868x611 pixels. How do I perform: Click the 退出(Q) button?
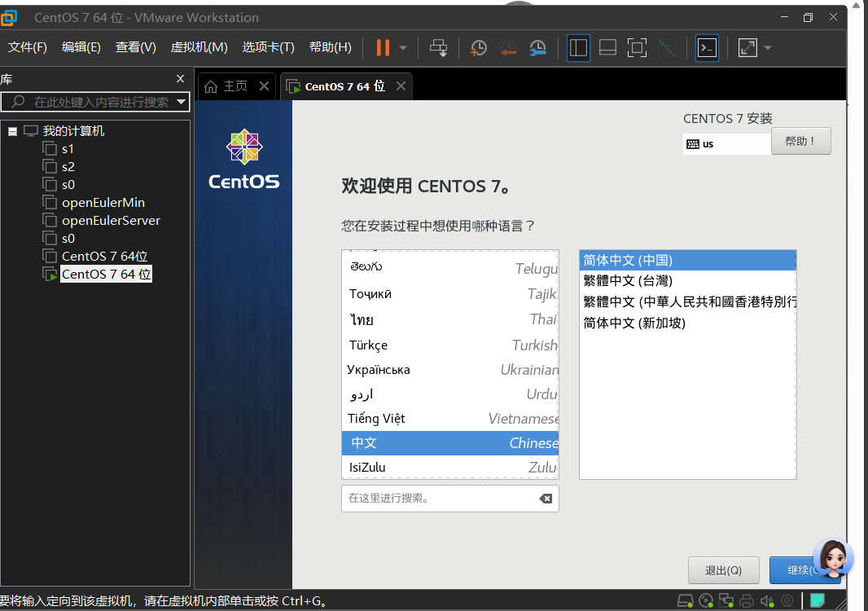coord(723,570)
